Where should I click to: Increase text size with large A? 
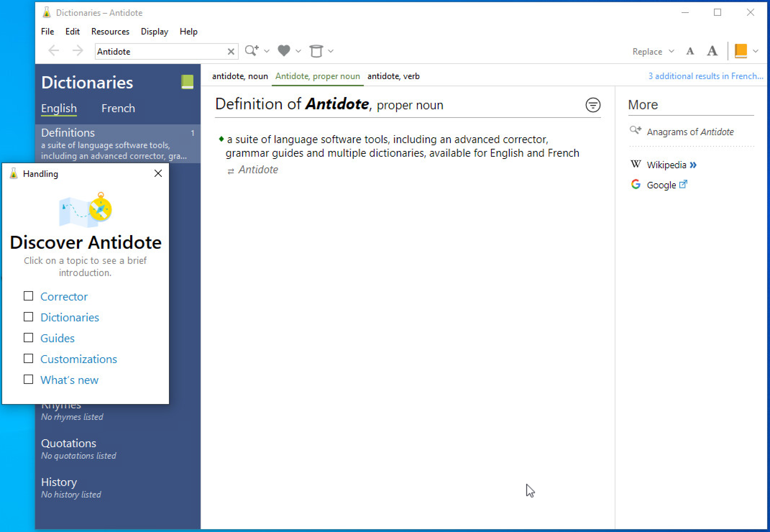(x=712, y=51)
